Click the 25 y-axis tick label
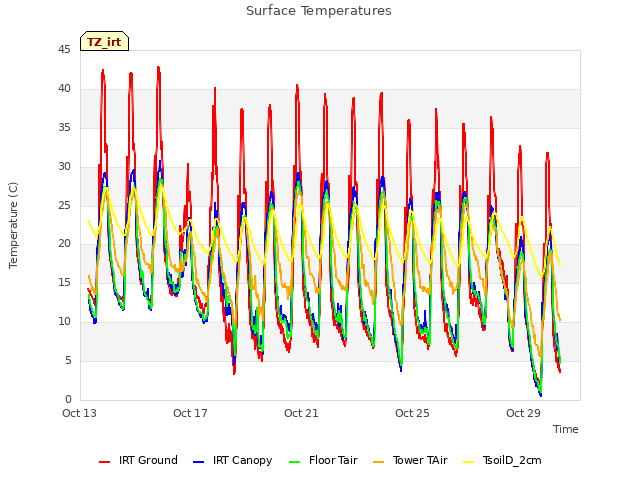 (x=64, y=205)
